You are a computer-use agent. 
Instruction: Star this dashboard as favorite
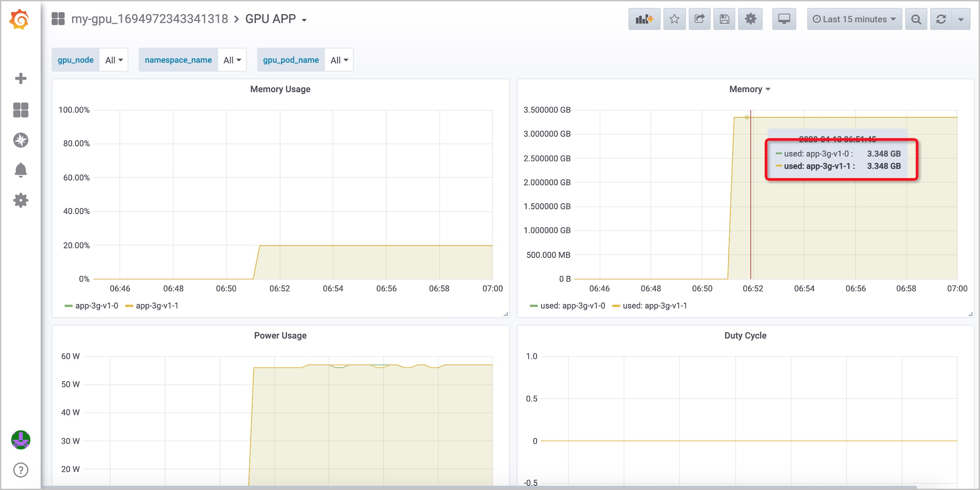coord(674,19)
